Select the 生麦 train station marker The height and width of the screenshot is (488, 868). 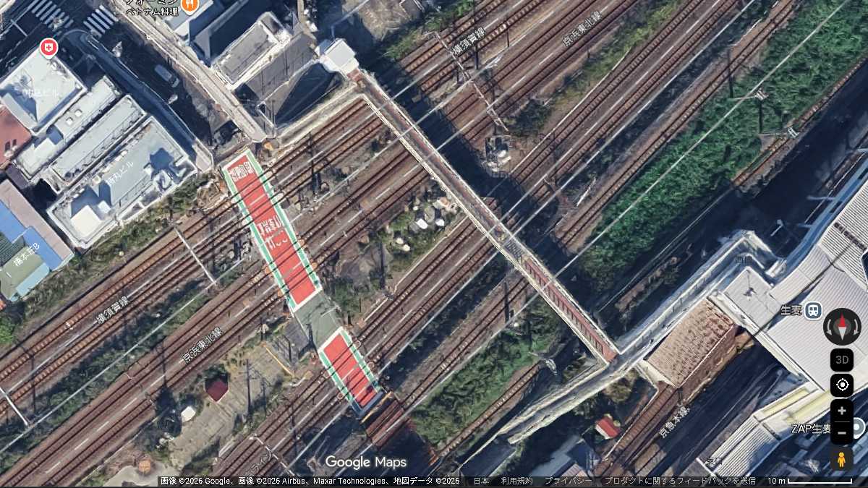pyautogui.click(x=813, y=311)
